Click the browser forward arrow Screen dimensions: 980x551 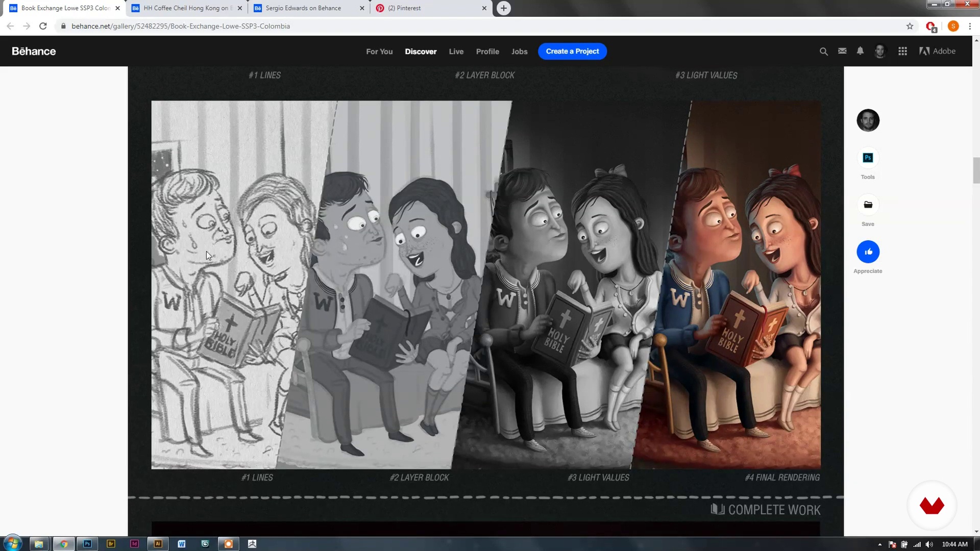(27, 26)
